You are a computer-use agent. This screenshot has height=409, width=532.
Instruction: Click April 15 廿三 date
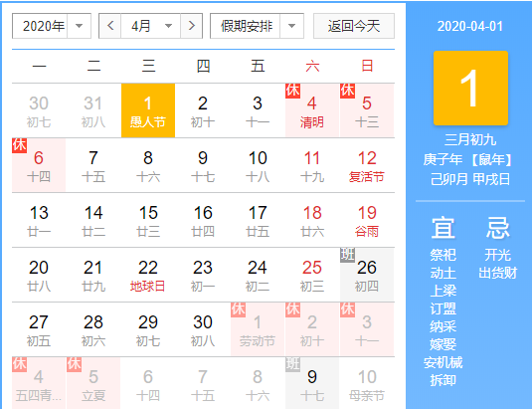(148, 220)
